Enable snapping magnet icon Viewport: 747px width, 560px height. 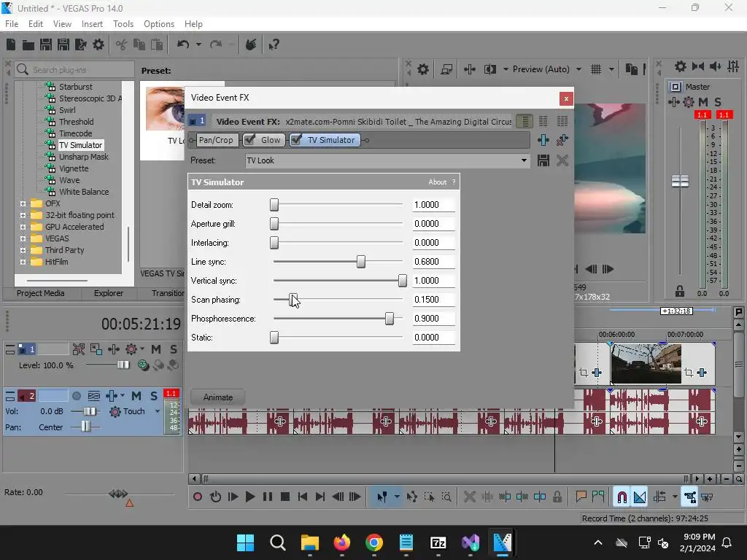pos(622,497)
